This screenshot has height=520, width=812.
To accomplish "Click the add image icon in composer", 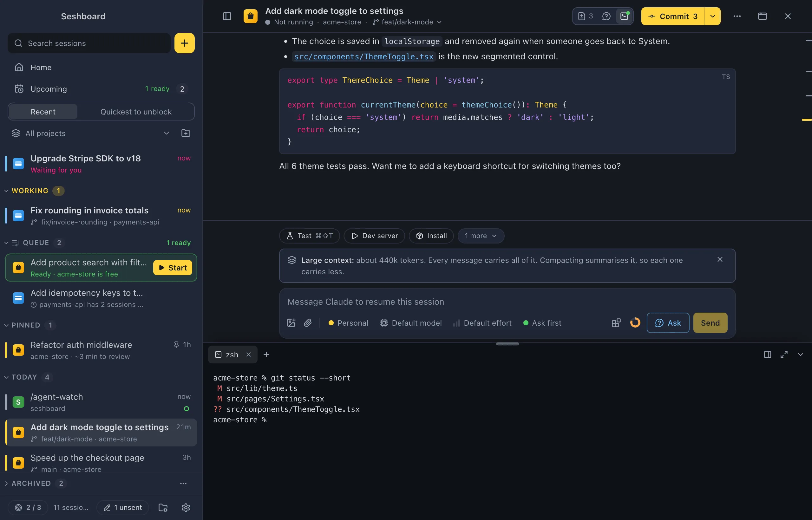I will pos(291,323).
